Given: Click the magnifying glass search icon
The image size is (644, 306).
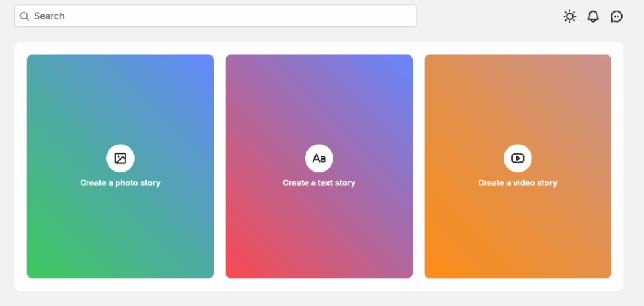Looking at the screenshot, I should click(25, 16).
